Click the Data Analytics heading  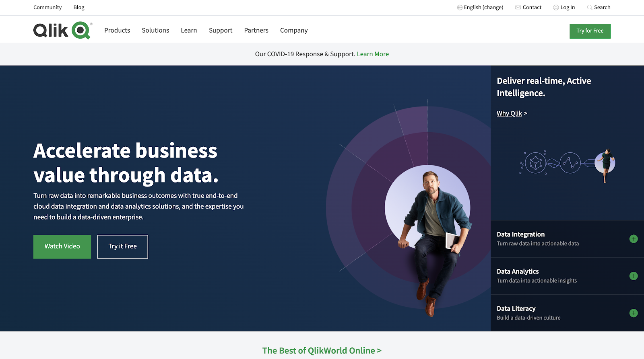point(518,271)
